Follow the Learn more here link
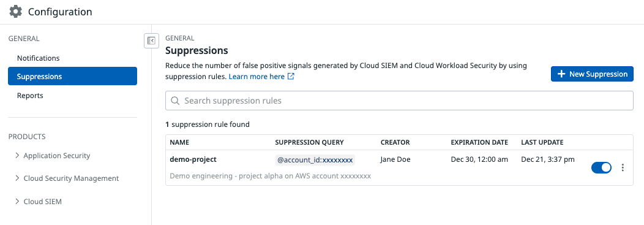The width and height of the screenshot is (644, 225). click(x=256, y=77)
